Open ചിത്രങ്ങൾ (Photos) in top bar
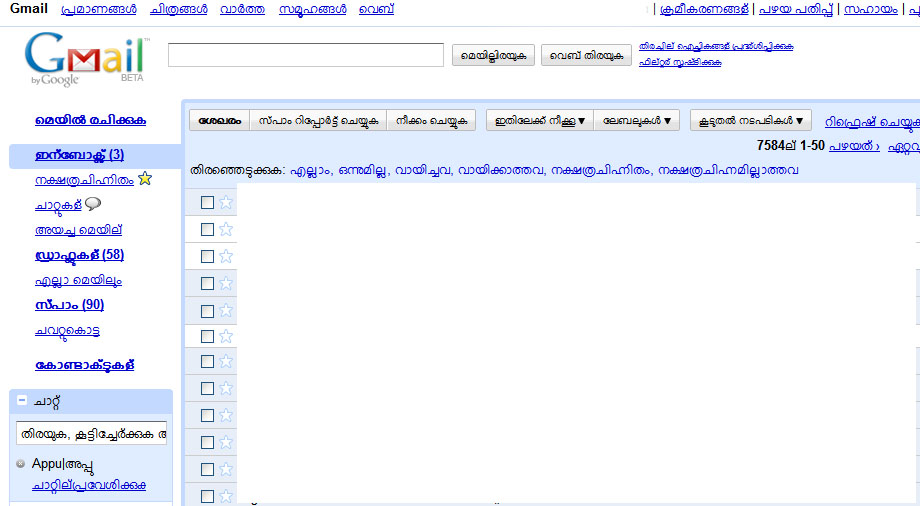920x506 pixels. click(178, 9)
